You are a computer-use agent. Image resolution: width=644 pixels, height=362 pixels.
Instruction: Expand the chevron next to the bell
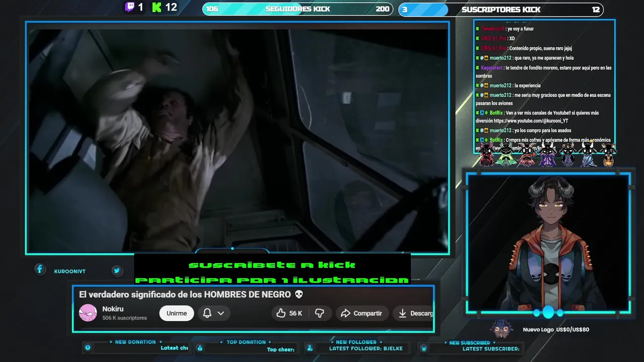pyautogui.click(x=221, y=313)
